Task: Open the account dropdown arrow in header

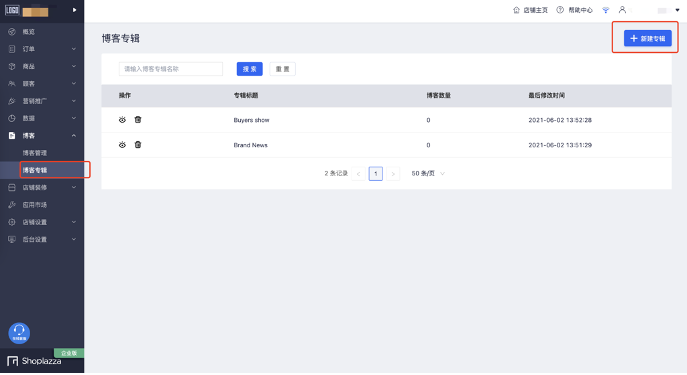Action: click(677, 10)
